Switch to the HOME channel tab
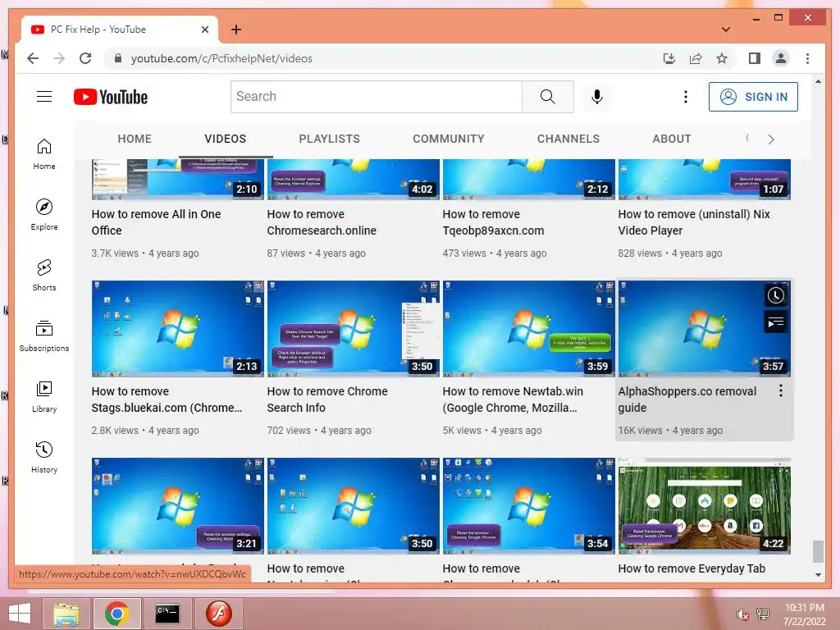Image resolution: width=840 pixels, height=630 pixels. pyautogui.click(x=135, y=139)
